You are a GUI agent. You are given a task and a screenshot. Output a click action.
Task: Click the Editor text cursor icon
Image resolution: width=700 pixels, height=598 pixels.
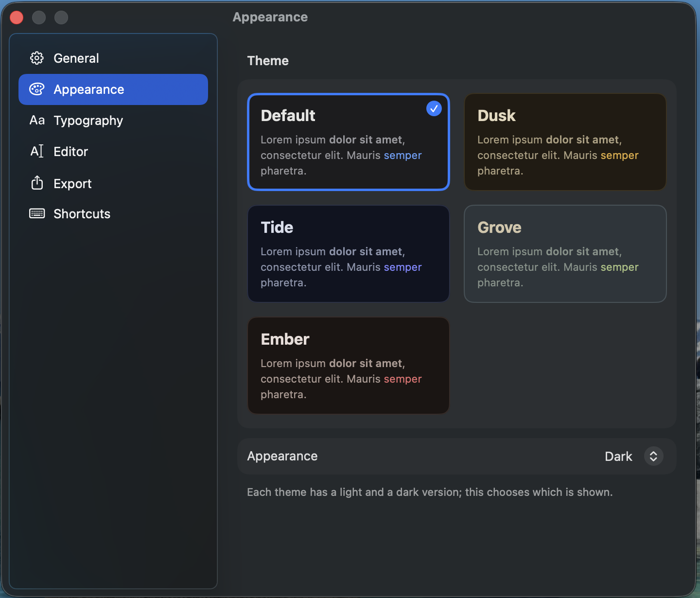pos(37,151)
